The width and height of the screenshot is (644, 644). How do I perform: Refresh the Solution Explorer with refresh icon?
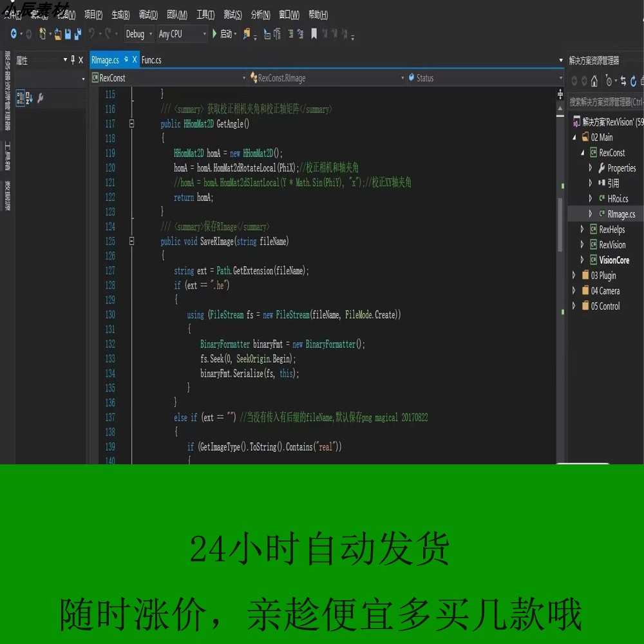click(634, 81)
